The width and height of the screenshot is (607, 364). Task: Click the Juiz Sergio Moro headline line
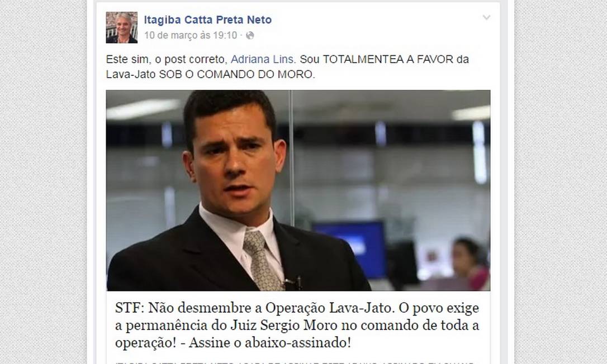pyautogui.click(x=297, y=325)
